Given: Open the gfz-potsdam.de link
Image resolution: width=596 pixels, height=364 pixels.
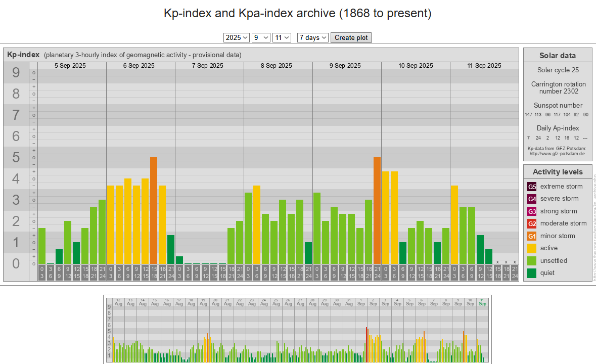Looking at the screenshot, I should (x=558, y=153).
